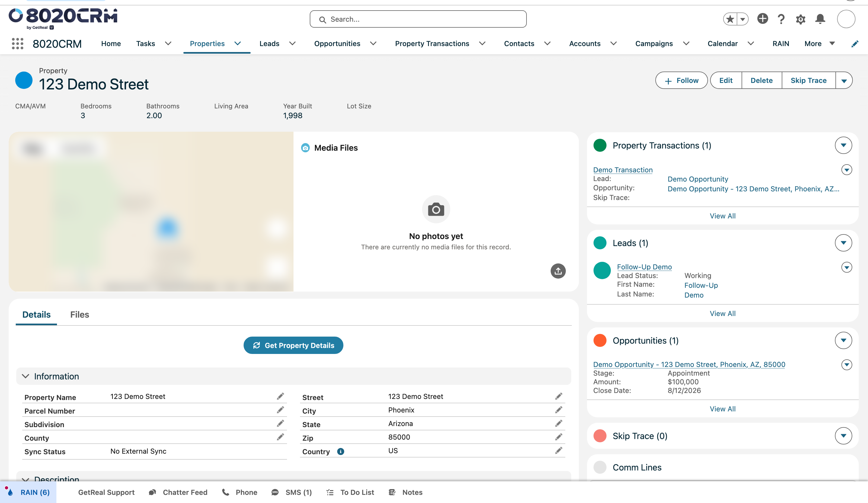Open the More navigation menu

(820, 43)
